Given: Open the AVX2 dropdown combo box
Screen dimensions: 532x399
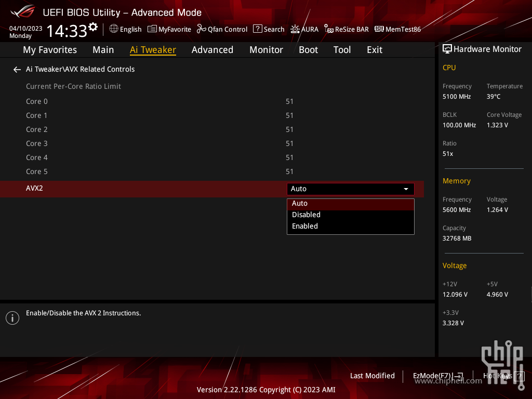Looking at the screenshot, I should (x=351, y=189).
